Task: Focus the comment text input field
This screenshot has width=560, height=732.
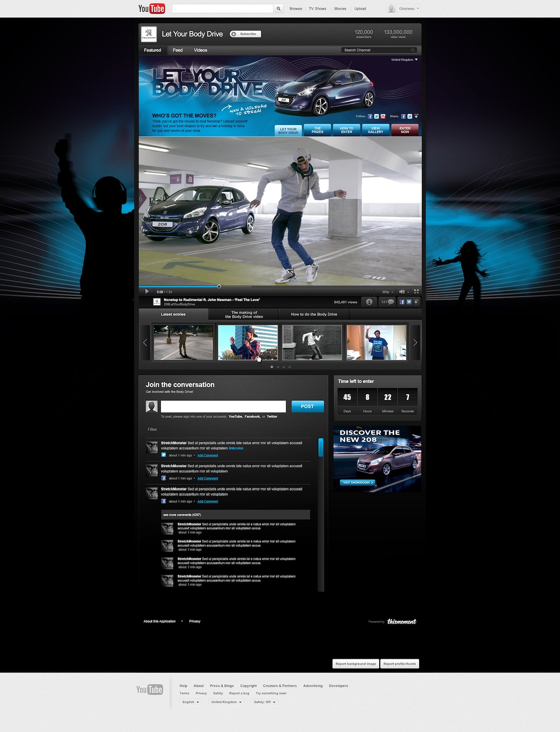Action: tap(223, 406)
